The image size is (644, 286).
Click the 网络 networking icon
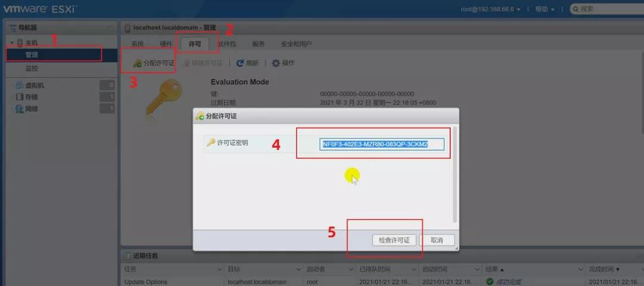19,109
